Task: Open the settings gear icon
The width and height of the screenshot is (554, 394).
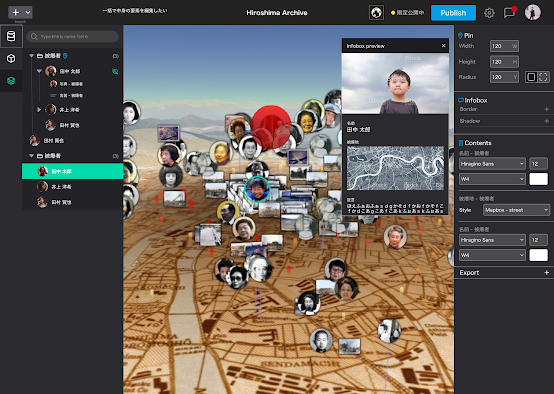Action: [x=489, y=13]
